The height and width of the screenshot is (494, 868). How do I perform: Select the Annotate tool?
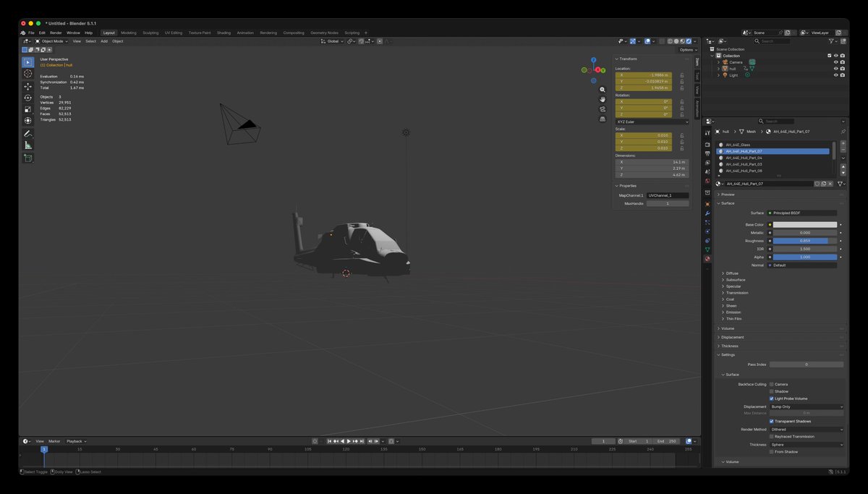click(28, 134)
